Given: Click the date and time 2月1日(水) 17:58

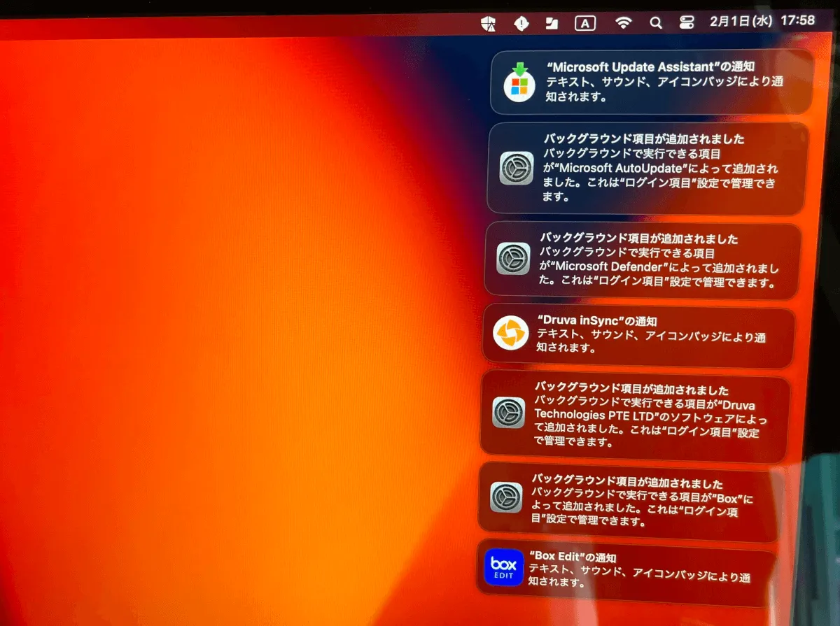Looking at the screenshot, I should coord(762,21).
